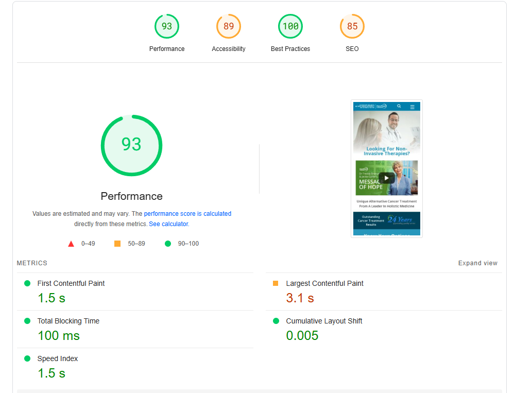
Task: Click Total Blocking Time metric label
Action: [x=68, y=321]
